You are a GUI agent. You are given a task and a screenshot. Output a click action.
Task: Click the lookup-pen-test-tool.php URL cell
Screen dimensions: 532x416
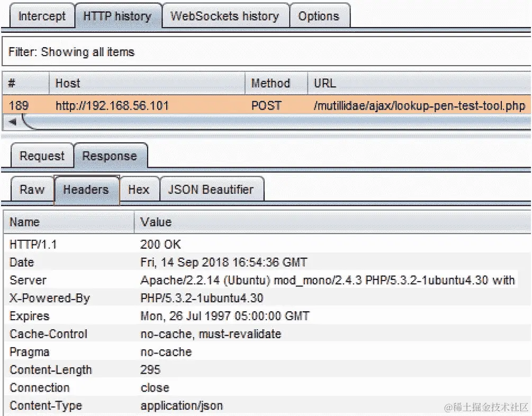(419, 106)
